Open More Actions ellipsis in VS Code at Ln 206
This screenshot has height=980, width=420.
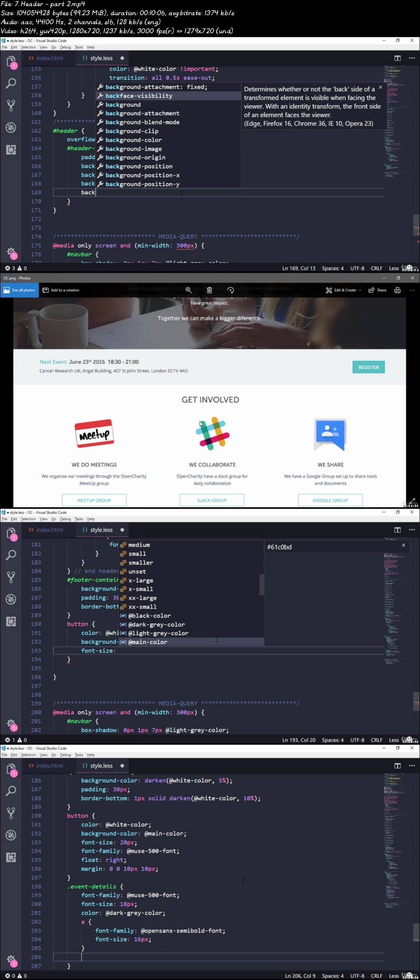pyautogui.click(x=412, y=766)
